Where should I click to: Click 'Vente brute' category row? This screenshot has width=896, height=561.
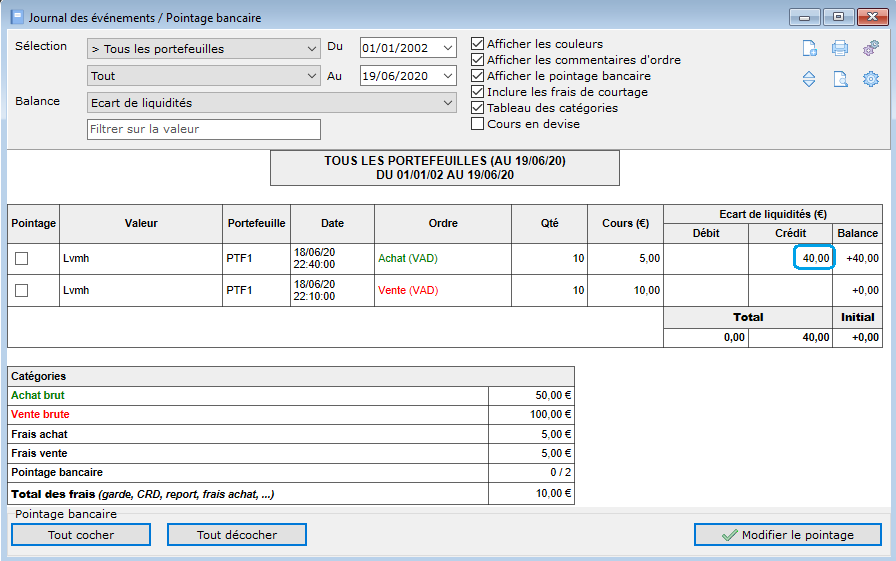291,415
